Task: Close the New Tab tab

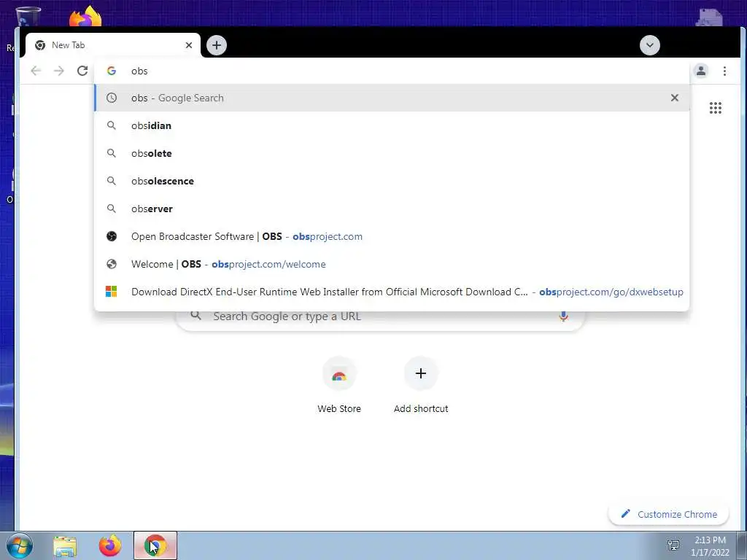Action: point(189,45)
